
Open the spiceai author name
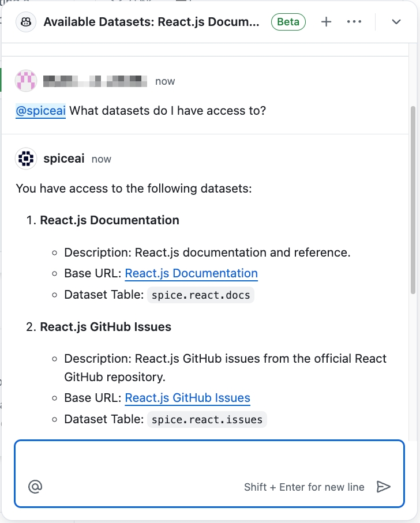tap(64, 159)
